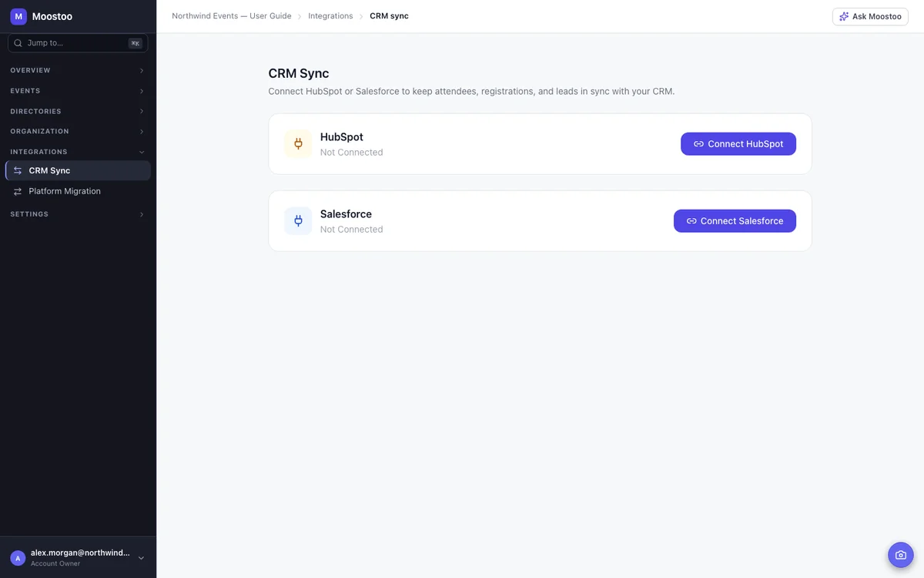
Task: Click the search magnifier icon
Action: [x=18, y=43]
